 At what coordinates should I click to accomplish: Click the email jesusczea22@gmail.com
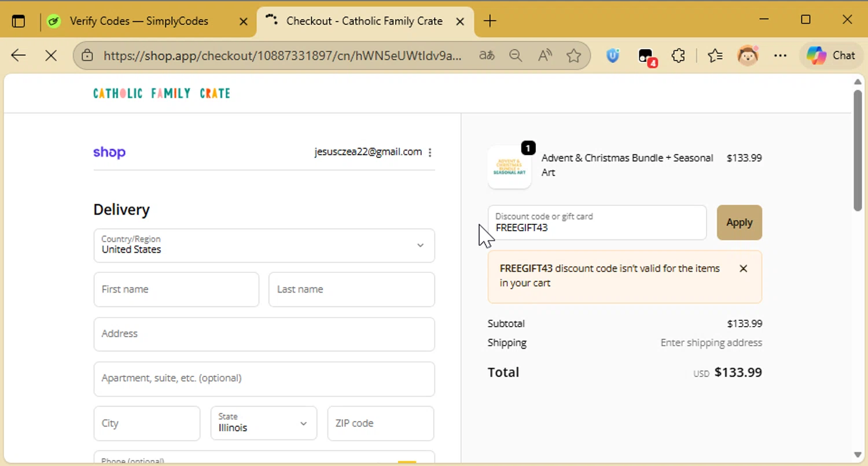click(x=368, y=152)
